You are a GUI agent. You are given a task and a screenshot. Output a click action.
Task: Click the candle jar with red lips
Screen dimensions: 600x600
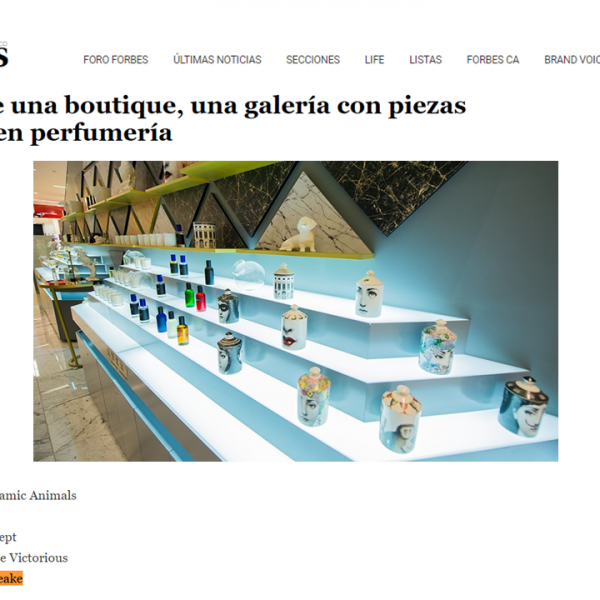coord(294,328)
